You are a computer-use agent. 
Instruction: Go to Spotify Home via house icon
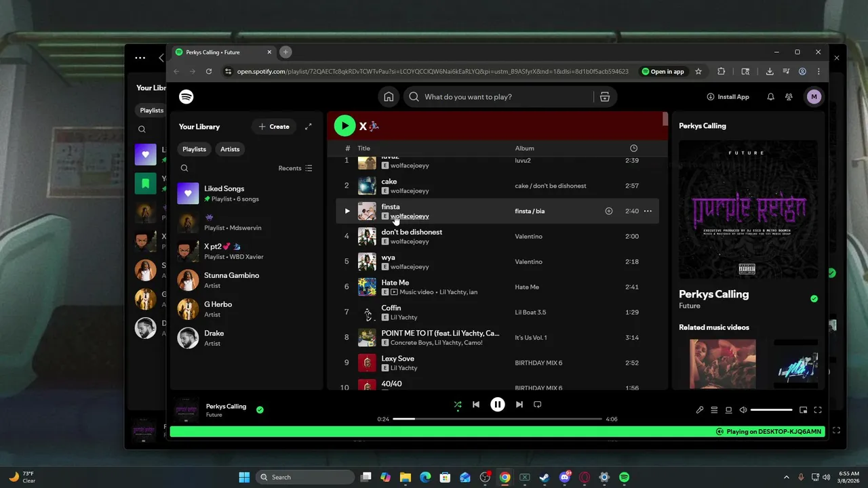click(389, 97)
